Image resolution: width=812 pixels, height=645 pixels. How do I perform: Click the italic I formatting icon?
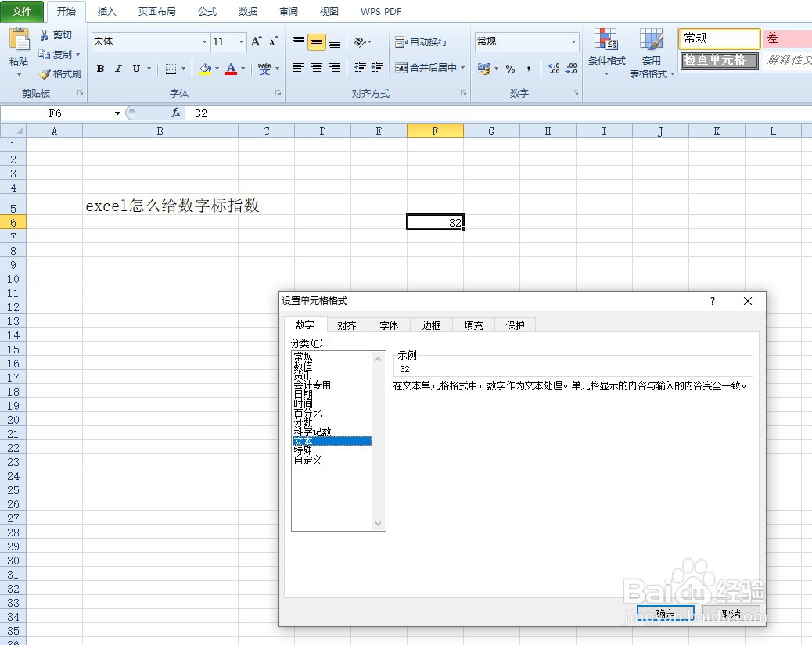118,69
